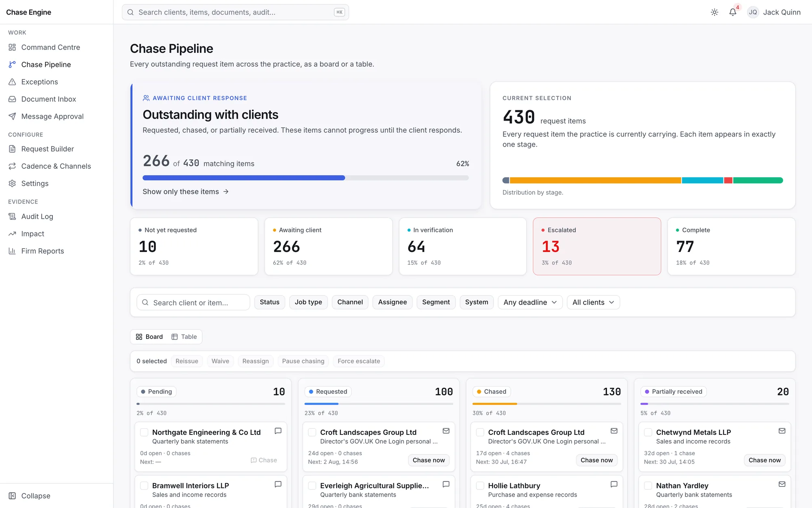Screen dimensions: 812x508
Task: Tick the Northgate Engineering & Co Ltd checkbox
Action: click(x=144, y=432)
